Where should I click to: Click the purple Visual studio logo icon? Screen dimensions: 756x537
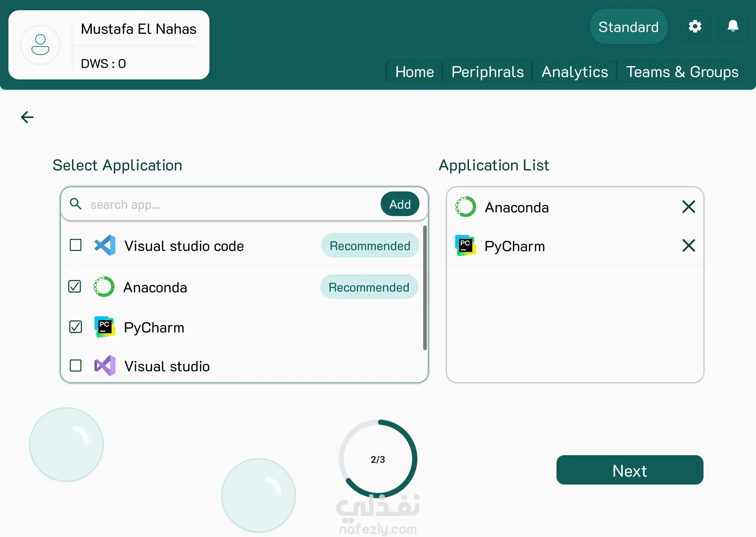pos(105,365)
